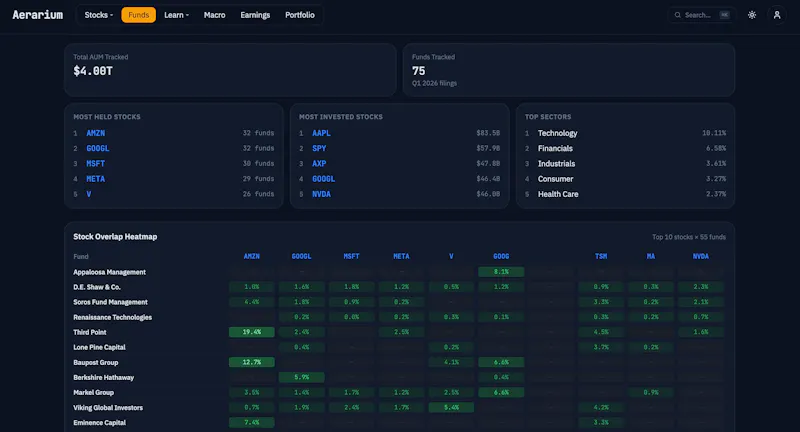The width and height of the screenshot is (800, 432).
Task: Select Consumer in Top Sectors
Action: (x=555, y=179)
